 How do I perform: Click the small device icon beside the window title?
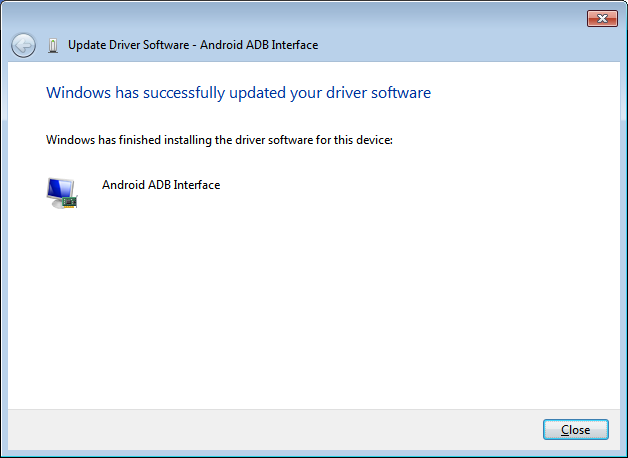(53, 45)
